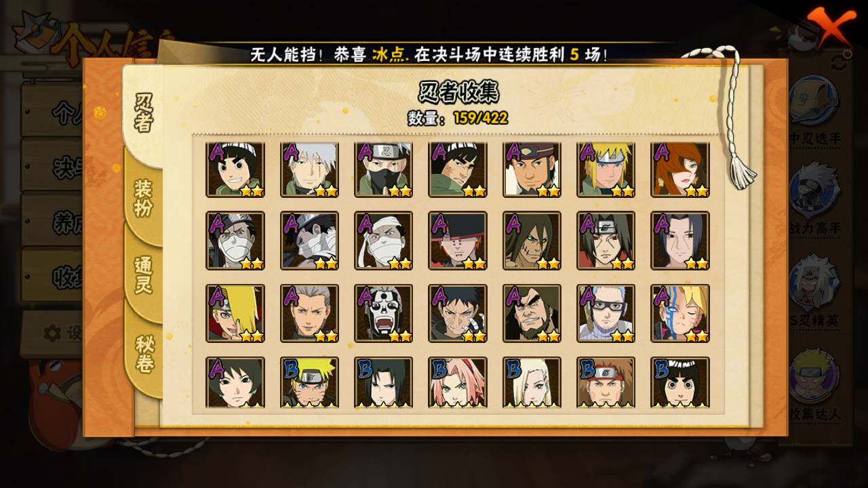Select the masked Kakashi ninja portrait
This screenshot has width=868, height=488.
click(x=383, y=169)
